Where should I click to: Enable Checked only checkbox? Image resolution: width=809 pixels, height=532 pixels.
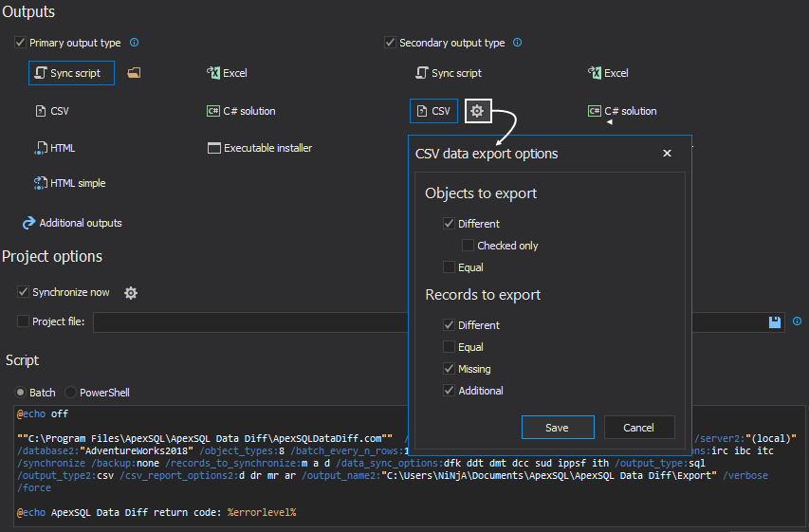[x=468, y=245]
